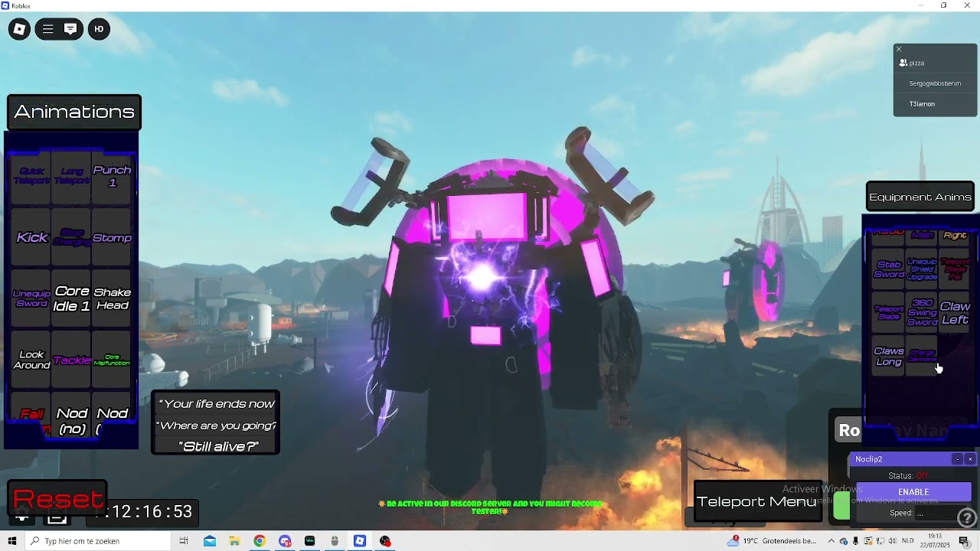The width and height of the screenshot is (980, 551).
Task: Open File Explorer on the taskbar
Action: (234, 541)
